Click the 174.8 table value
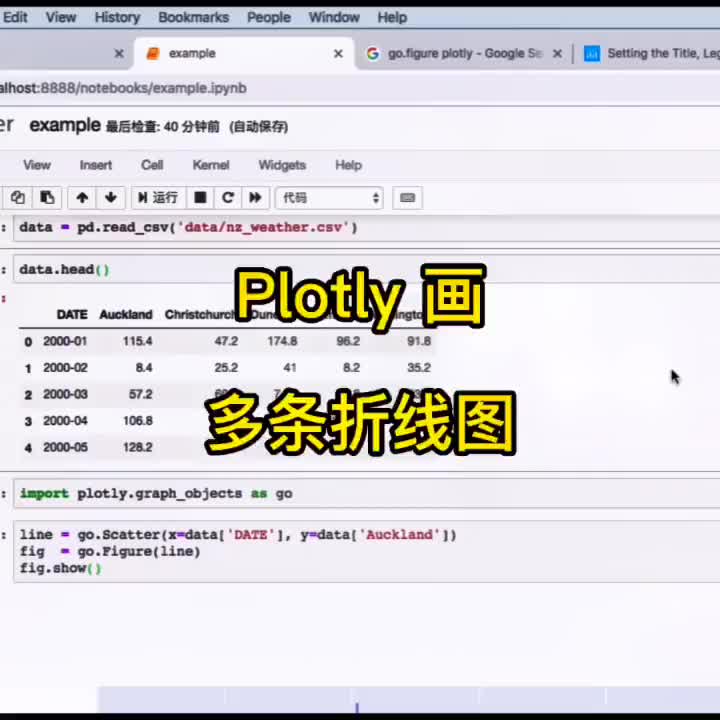Viewport: 720px width, 720px height. (282, 341)
